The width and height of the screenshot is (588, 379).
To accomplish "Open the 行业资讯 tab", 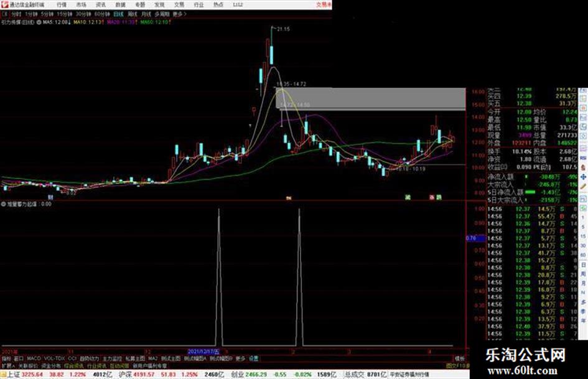I will [x=96, y=365].
